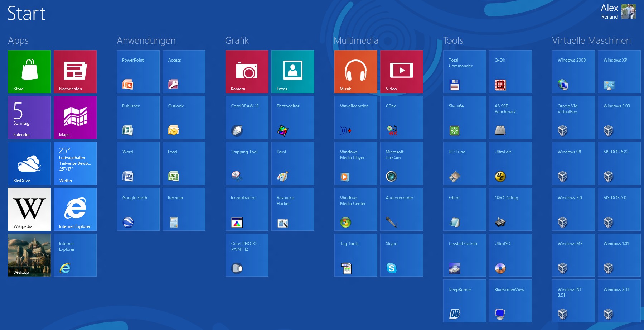Open the Kalender tile showing Sonntag 5

(x=29, y=118)
